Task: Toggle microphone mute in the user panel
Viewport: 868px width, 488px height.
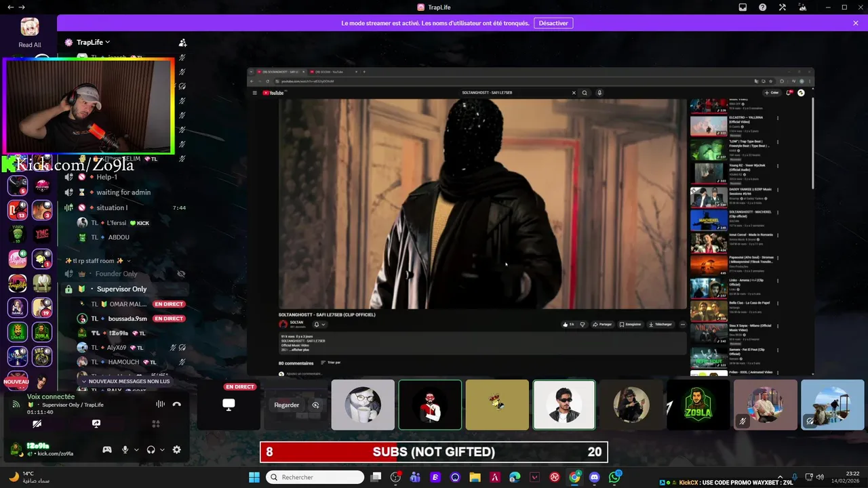Action: click(x=125, y=449)
